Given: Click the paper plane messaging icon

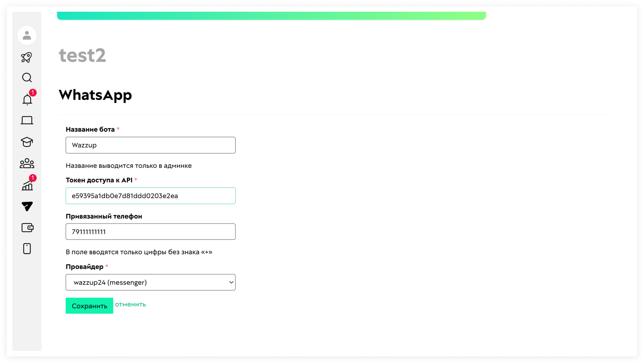Looking at the screenshot, I should click(27, 206).
